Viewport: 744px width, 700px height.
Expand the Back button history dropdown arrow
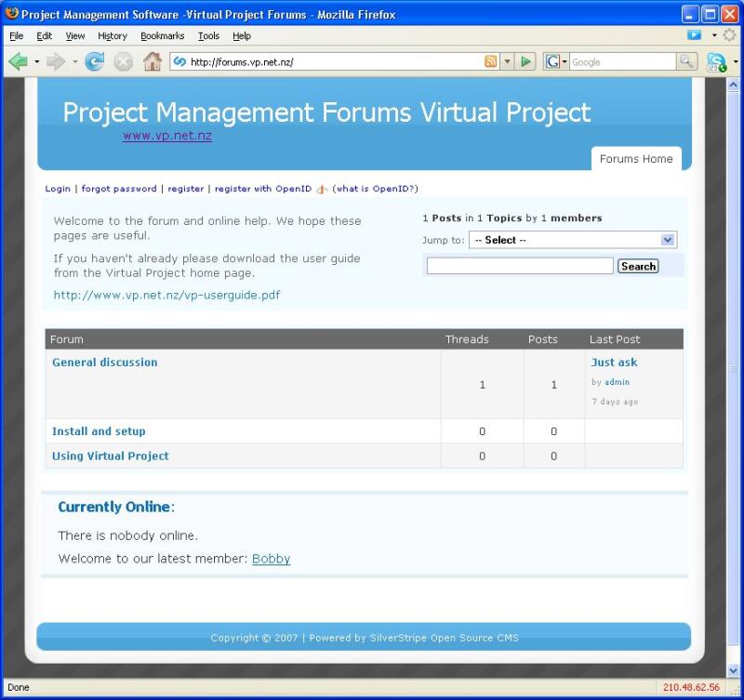point(37,61)
